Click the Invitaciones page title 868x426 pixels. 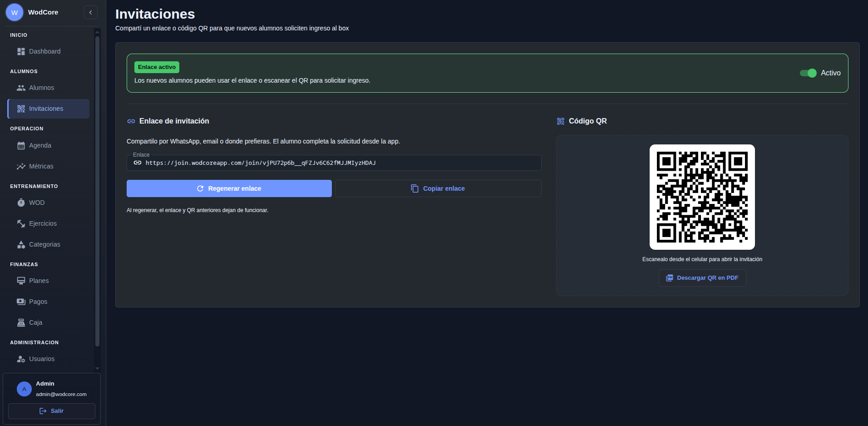click(155, 14)
